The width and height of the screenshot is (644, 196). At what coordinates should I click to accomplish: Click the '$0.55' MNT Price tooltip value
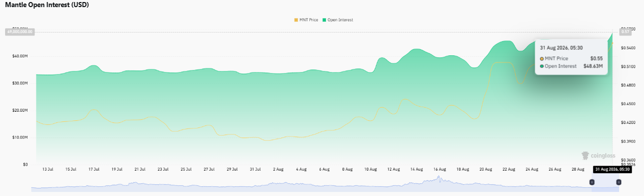pyautogui.click(x=596, y=58)
